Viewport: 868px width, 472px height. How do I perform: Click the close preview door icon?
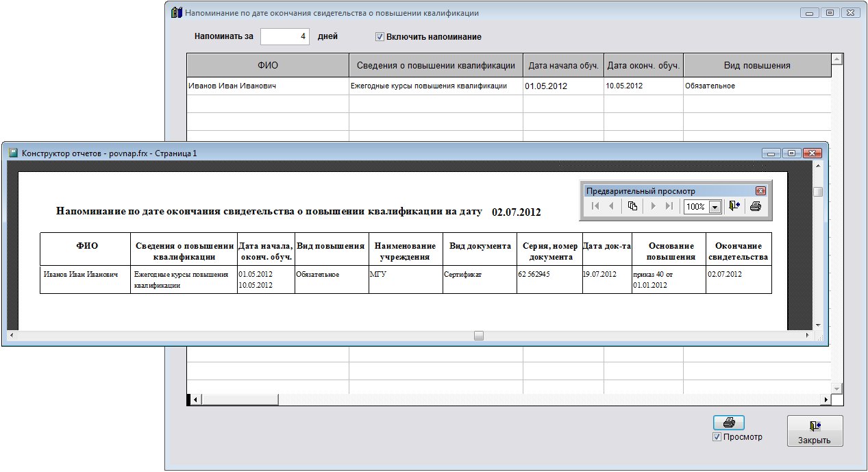coord(734,206)
